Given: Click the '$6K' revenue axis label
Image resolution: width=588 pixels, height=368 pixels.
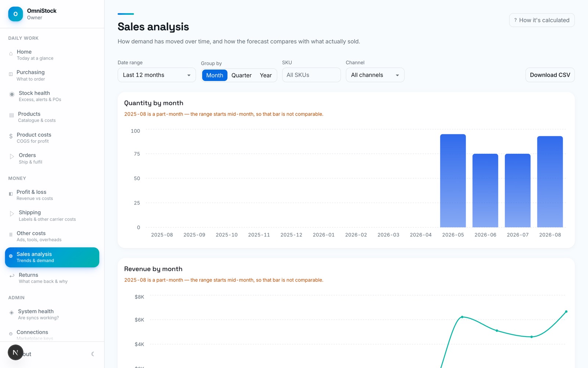Looking at the screenshot, I should (x=139, y=320).
